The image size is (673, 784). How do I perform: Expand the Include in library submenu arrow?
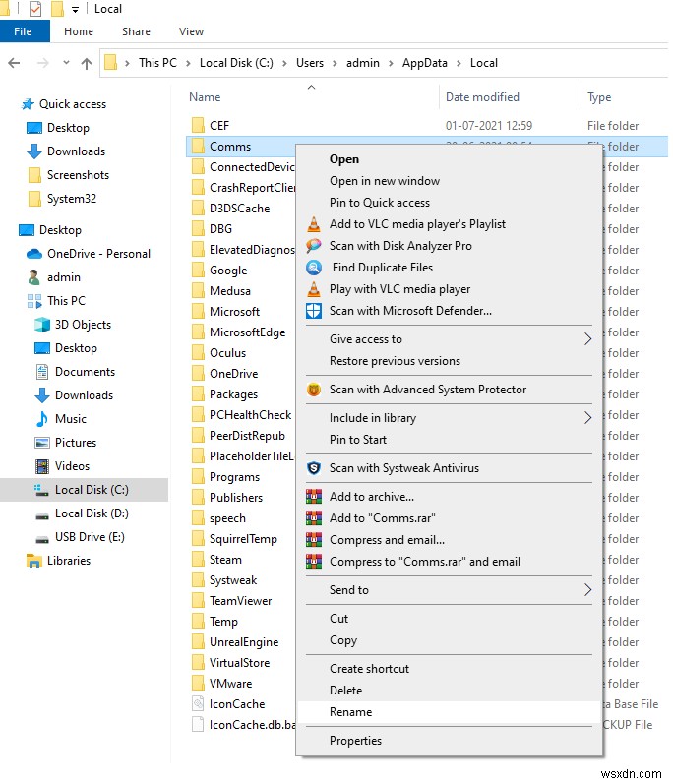tap(587, 417)
